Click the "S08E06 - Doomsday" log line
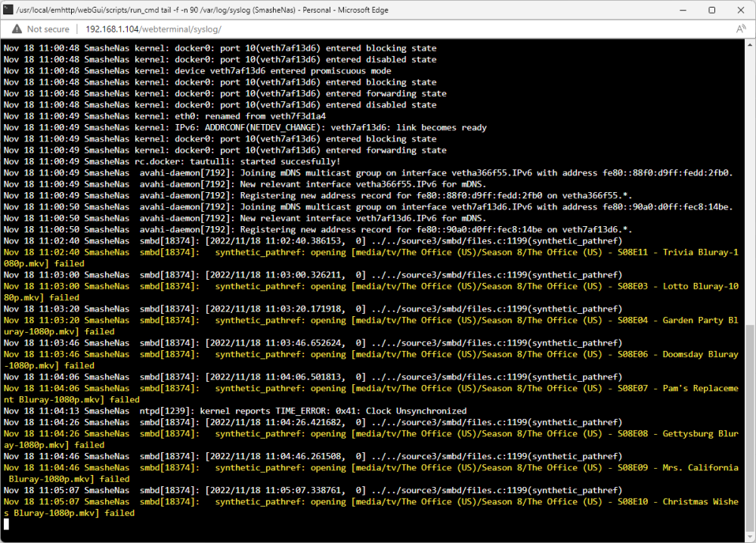 point(370,355)
